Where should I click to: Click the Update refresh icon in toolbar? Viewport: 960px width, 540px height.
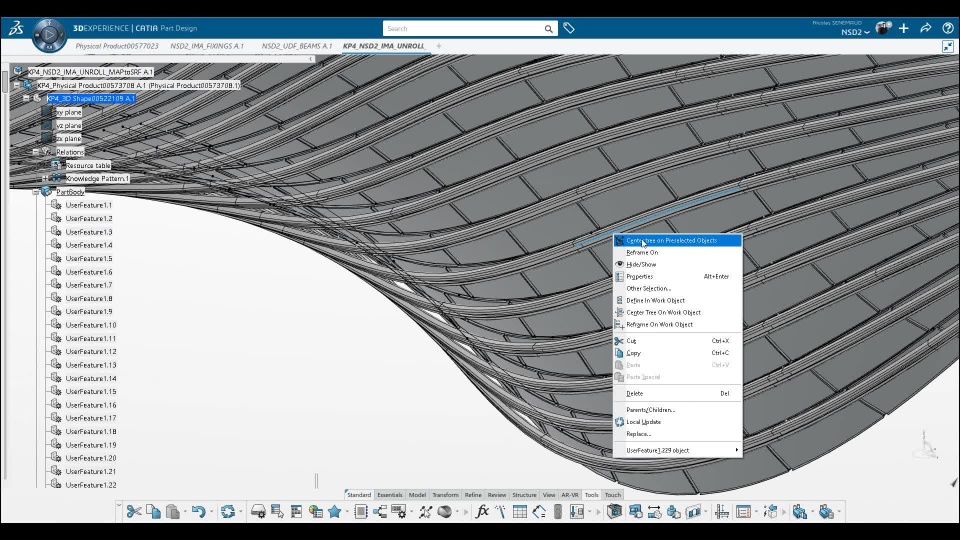228,512
